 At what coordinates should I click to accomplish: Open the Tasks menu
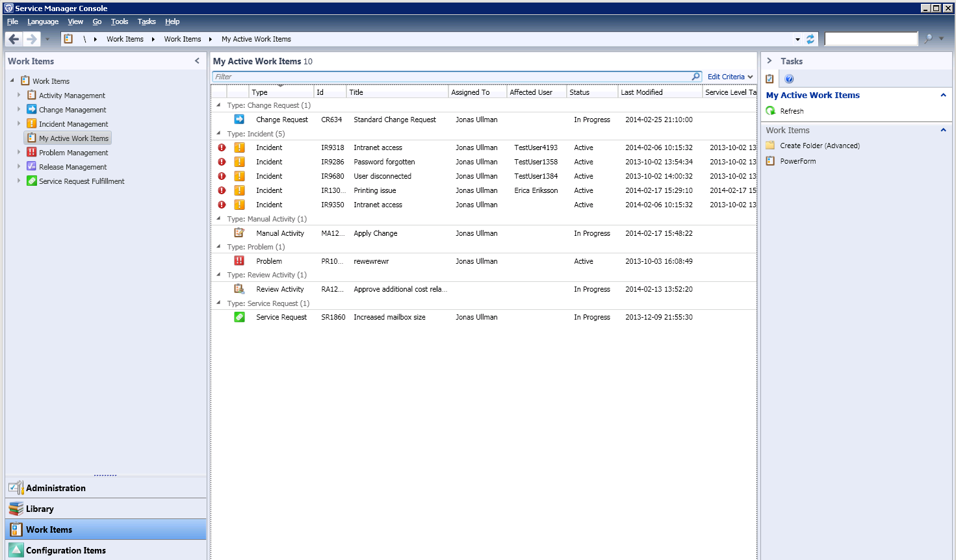(x=146, y=21)
